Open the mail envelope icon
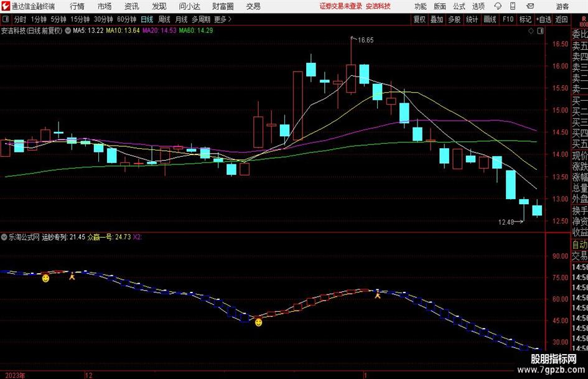 (530, 6)
